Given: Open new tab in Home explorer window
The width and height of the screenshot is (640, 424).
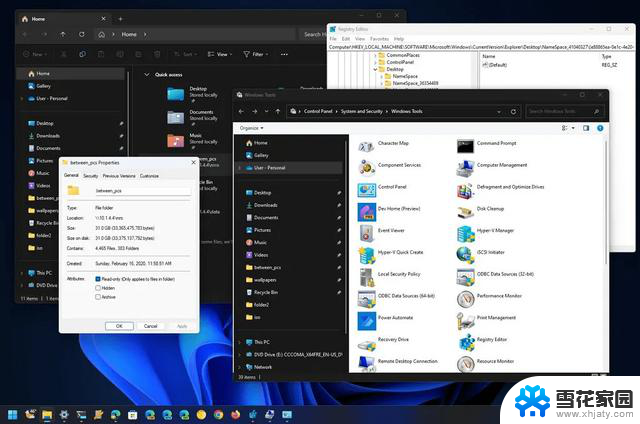Looking at the screenshot, I should coord(120,19).
